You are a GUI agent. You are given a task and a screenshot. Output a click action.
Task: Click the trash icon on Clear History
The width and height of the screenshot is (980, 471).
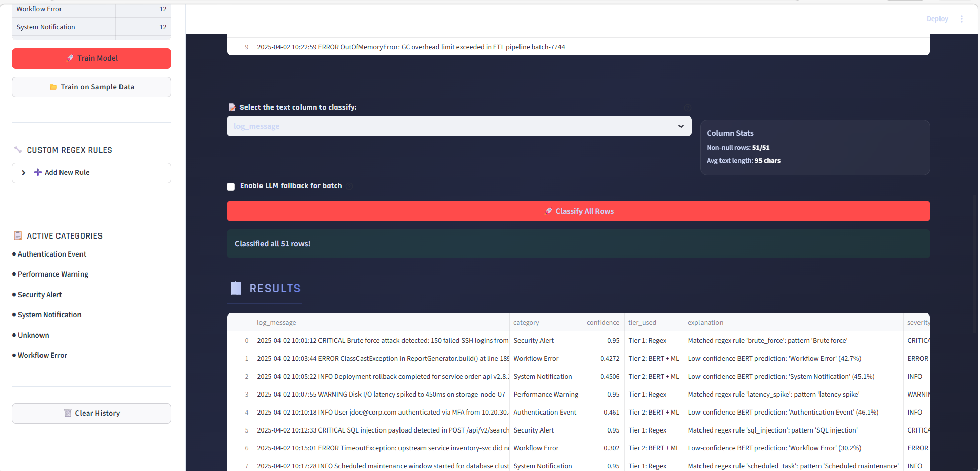click(67, 413)
